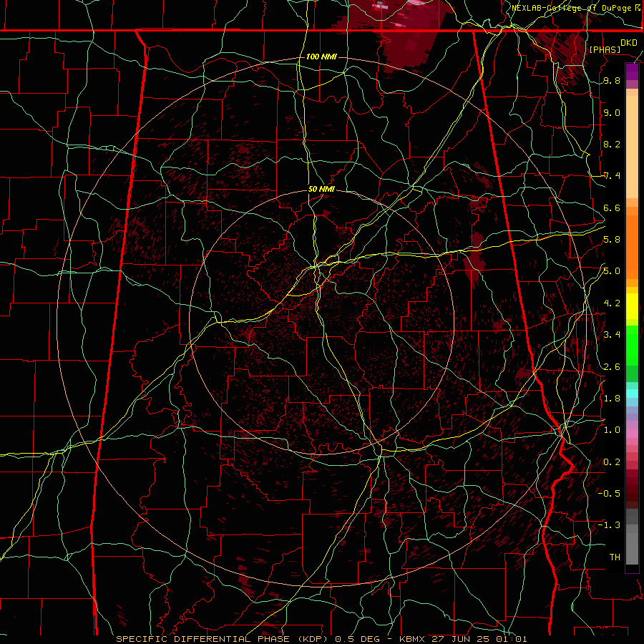Click the 100 NMI range ring label
The width and height of the screenshot is (644, 644).
tap(321, 57)
